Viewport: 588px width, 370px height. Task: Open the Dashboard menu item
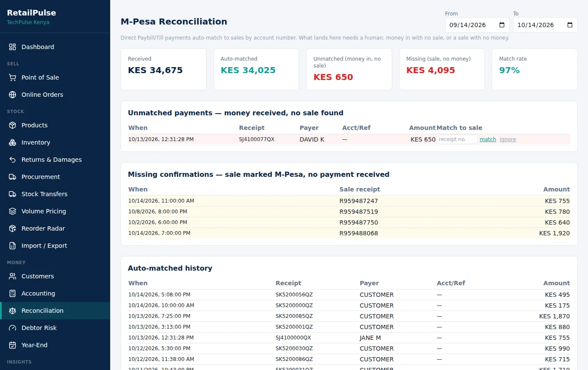pos(55,47)
